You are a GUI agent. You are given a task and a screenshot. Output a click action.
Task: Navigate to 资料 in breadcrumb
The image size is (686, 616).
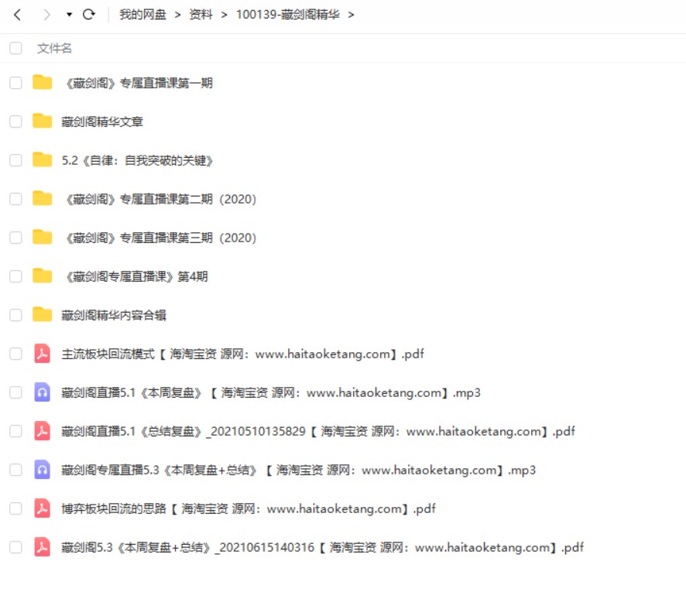[x=201, y=15]
